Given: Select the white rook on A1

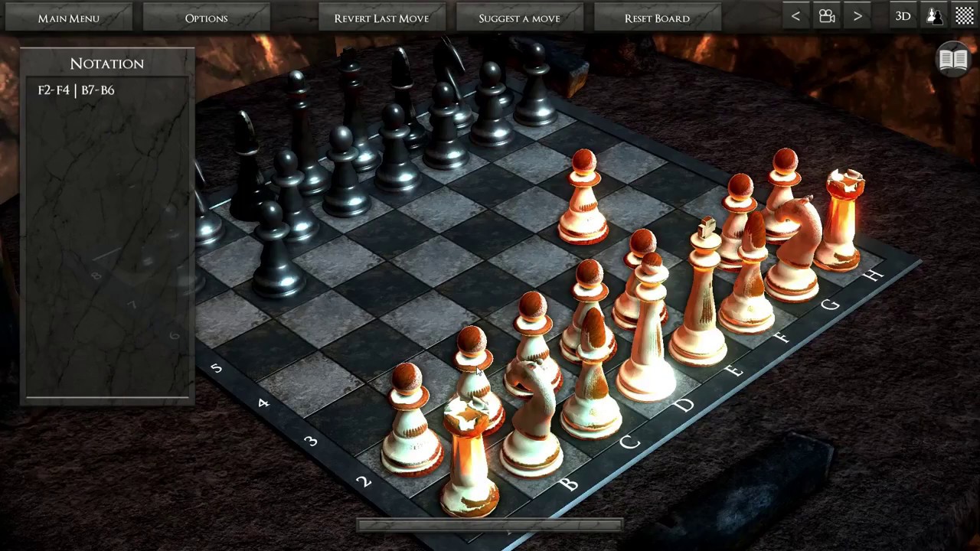Looking at the screenshot, I should point(468,459).
